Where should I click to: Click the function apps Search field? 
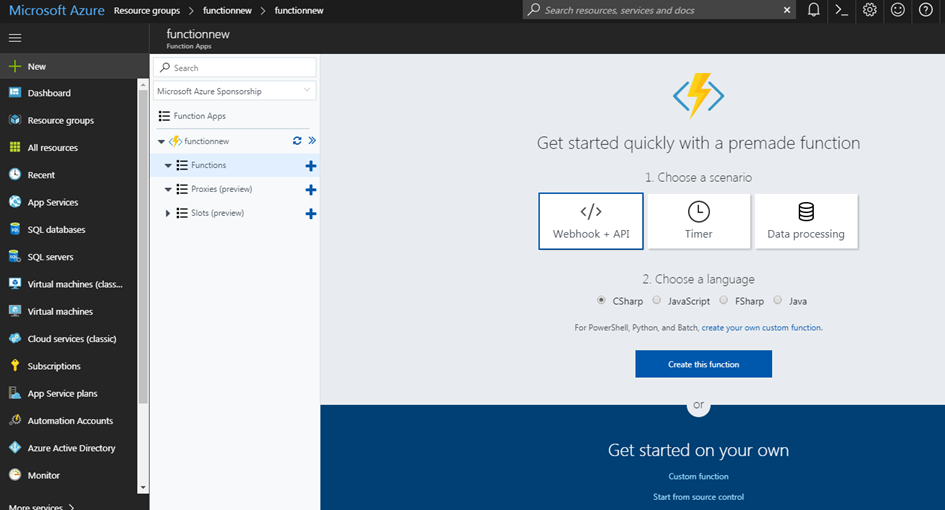coord(234,68)
